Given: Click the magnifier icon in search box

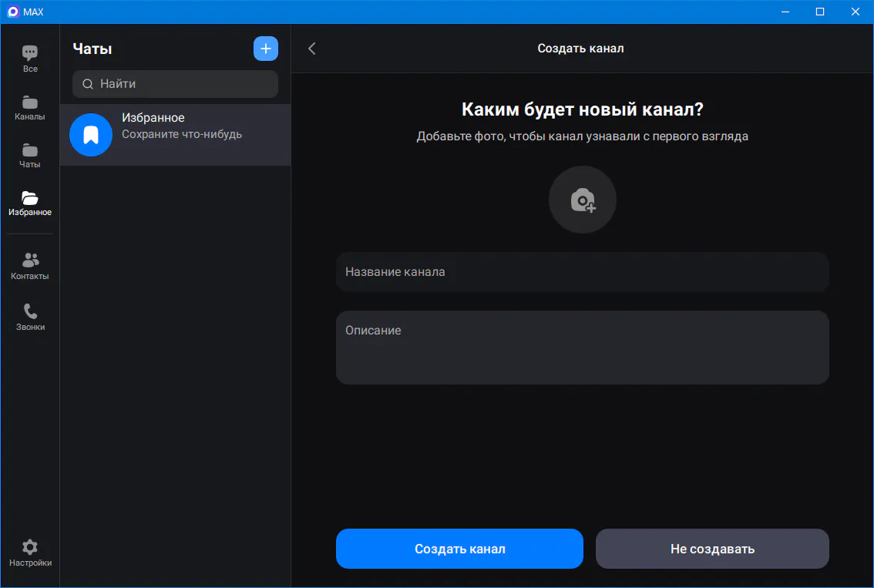Looking at the screenshot, I should click(88, 84).
